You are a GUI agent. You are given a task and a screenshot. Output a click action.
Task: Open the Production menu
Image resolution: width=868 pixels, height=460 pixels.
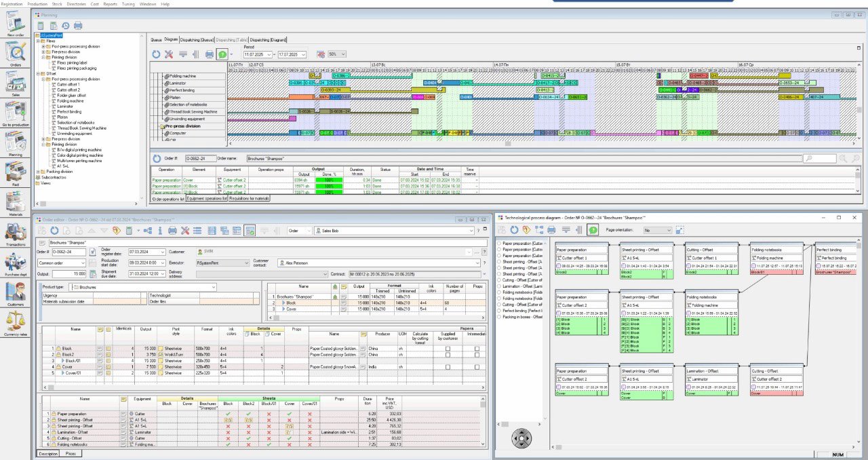point(37,3)
